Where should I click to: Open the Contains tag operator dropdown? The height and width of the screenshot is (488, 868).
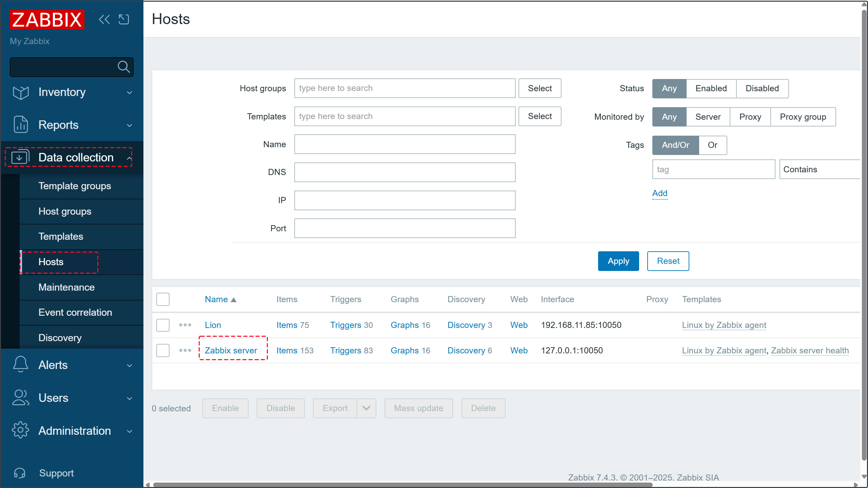click(x=821, y=169)
